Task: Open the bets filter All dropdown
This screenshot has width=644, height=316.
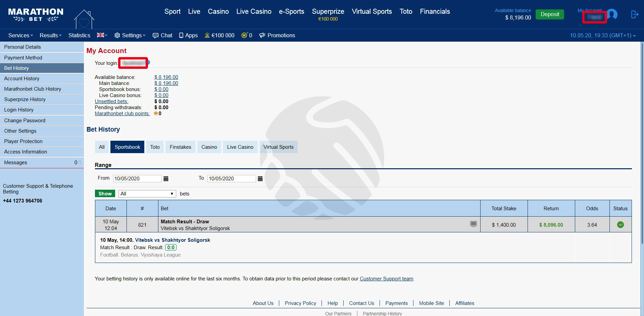Action: [147, 194]
